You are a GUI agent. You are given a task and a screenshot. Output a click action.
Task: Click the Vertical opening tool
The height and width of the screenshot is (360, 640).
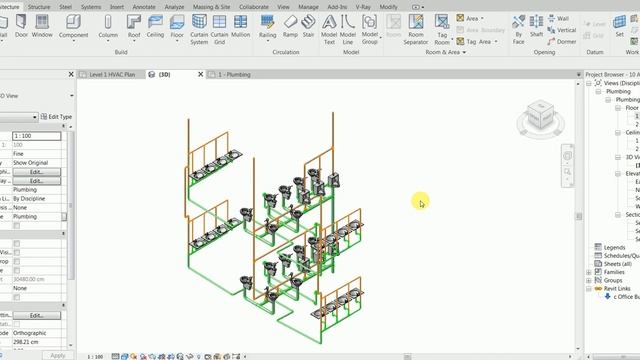tap(562, 30)
